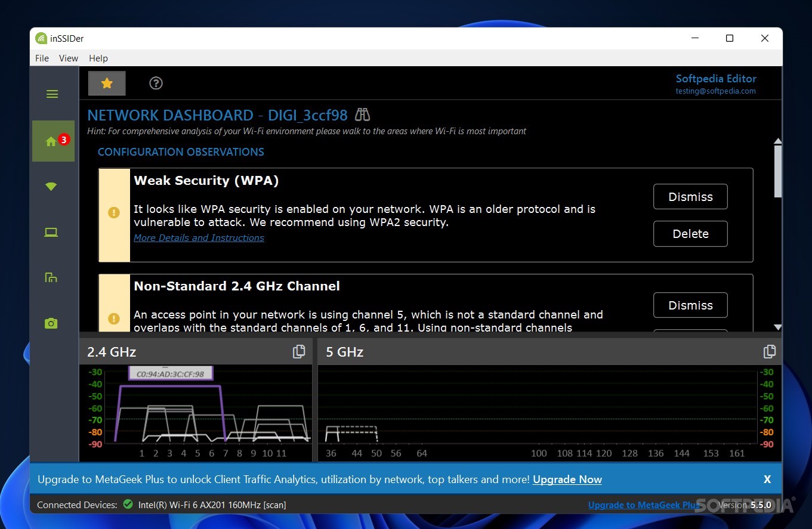Open the floor plan sidebar icon
Image resolution: width=812 pixels, height=529 pixels.
51,277
